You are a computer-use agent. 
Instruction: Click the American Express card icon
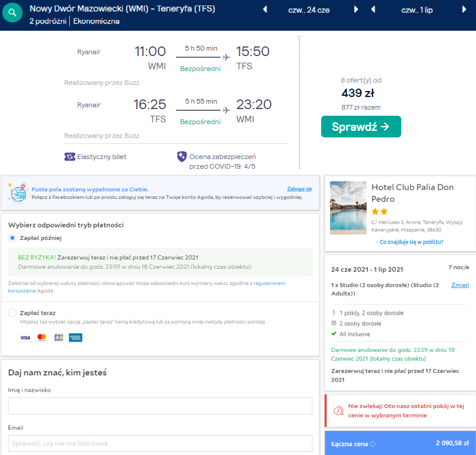(x=75, y=337)
